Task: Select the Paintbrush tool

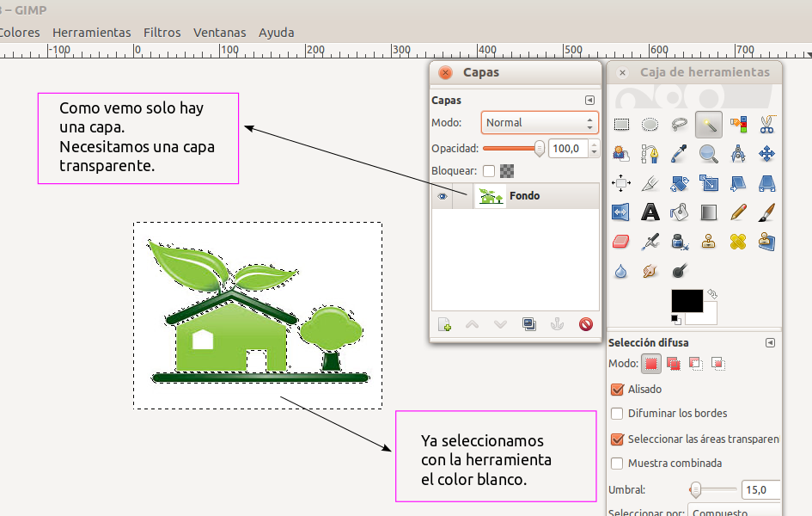Action: pos(767,212)
